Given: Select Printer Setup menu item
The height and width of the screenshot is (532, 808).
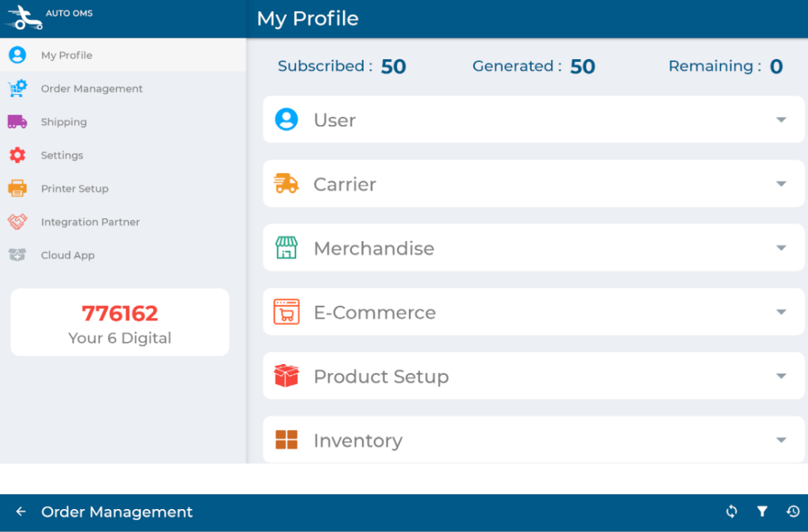Looking at the screenshot, I should point(123,189).
